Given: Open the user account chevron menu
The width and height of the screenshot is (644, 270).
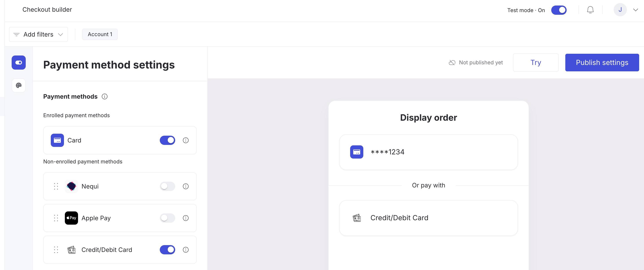Looking at the screenshot, I should tap(635, 10).
